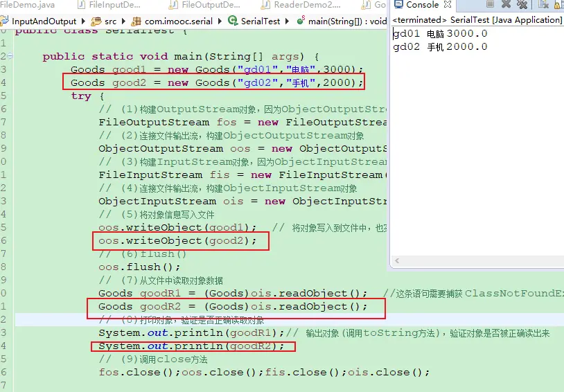The height and width of the screenshot is (392, 564).
Task: Click the oos.writeObject(good1) line
Action: (177, 227)
